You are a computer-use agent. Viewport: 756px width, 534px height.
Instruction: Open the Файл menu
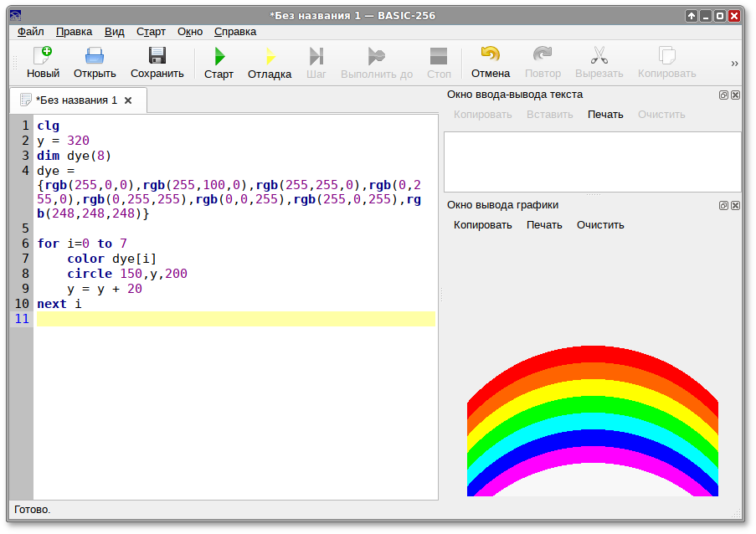pyautogui.click(x=31, y=32)
